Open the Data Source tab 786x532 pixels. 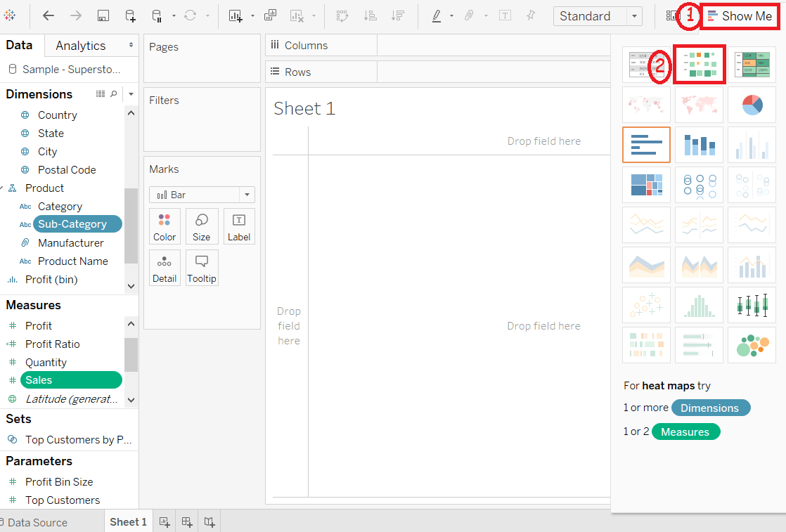coord(37,522)
